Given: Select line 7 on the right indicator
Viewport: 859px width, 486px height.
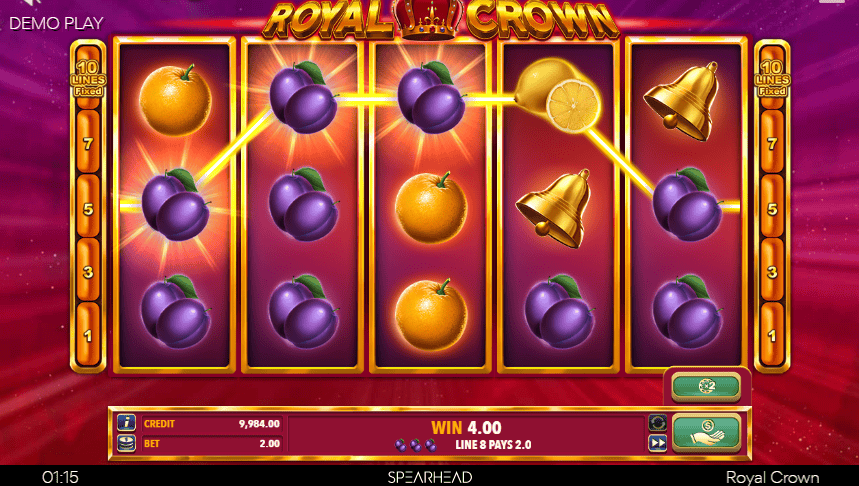Looking at the screenshot, I should (x=772, y=143).
